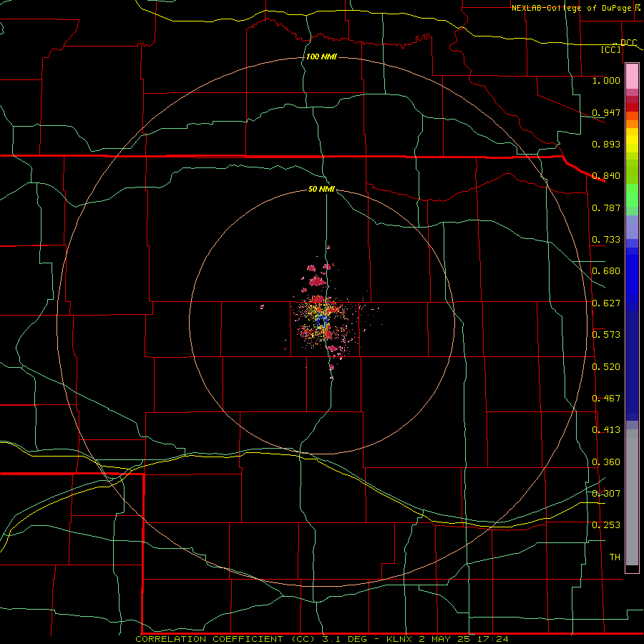Click the 0.467 color scale label
Viewport: 644px width, 644px height.
[606, 399]
